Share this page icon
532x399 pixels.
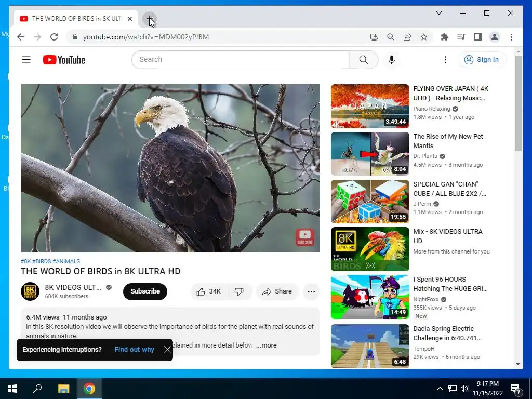coord(407,37)
